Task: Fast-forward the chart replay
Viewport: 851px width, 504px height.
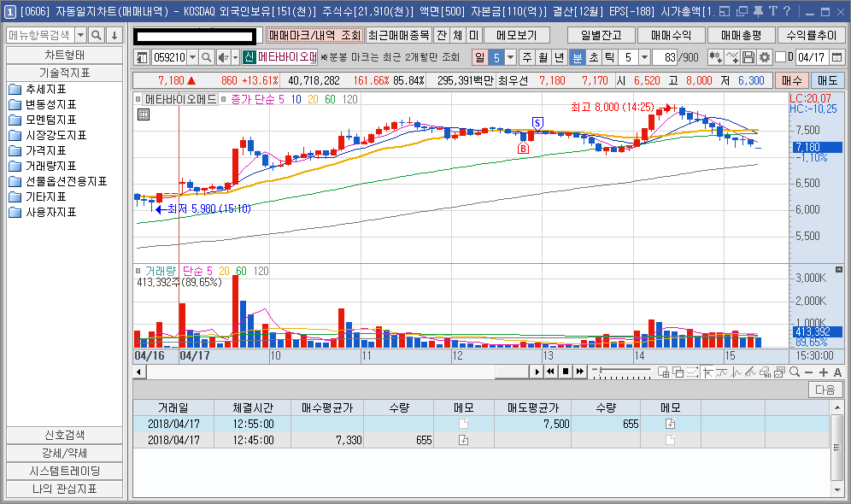Action: 579,372
